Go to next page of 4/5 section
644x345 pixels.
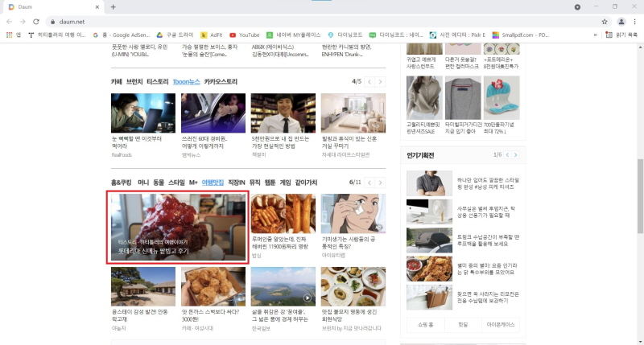click(x=380, y=82)
